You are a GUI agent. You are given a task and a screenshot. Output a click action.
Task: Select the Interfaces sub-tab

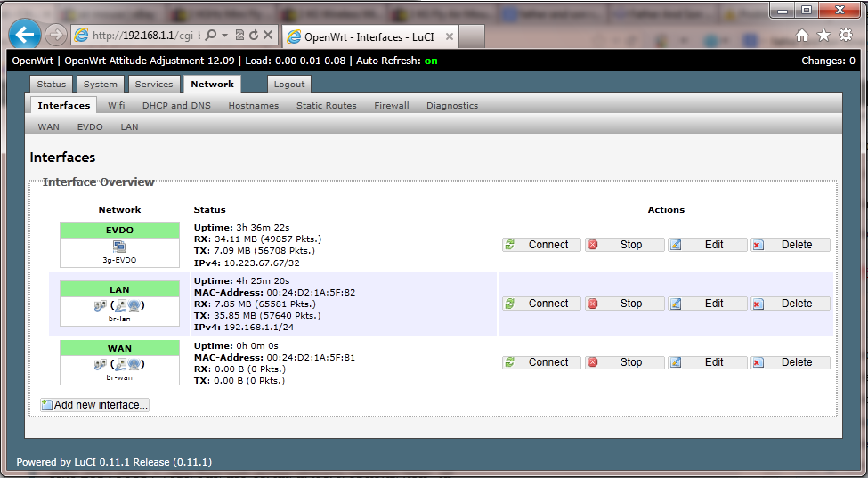coord(64,105)
